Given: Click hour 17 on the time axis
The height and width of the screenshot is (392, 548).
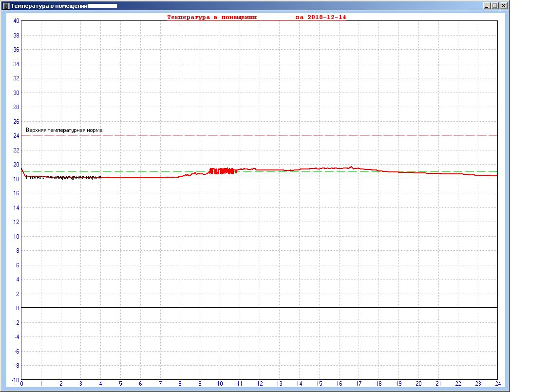Looking at the screenshot, I should click(359, 384).
